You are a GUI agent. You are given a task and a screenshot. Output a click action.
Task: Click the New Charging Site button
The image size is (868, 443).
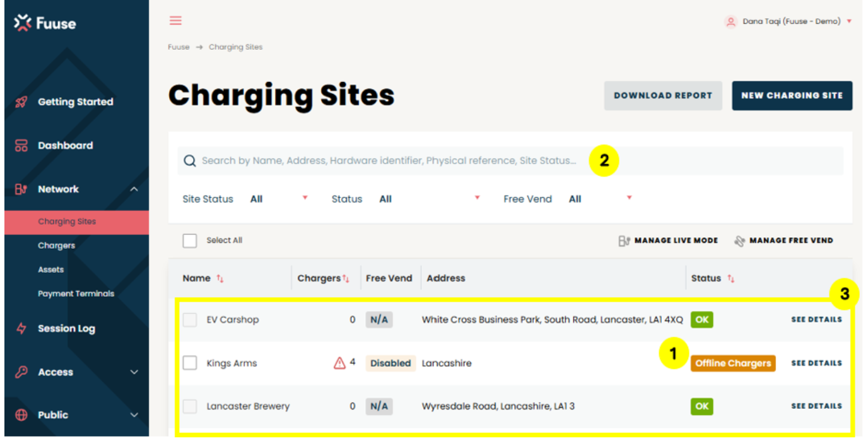point(792,96)
